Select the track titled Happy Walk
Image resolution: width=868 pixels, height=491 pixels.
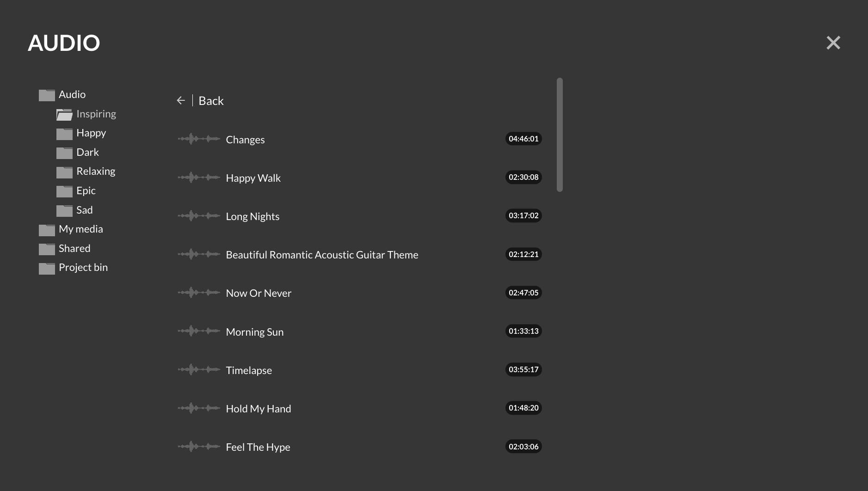253,178
